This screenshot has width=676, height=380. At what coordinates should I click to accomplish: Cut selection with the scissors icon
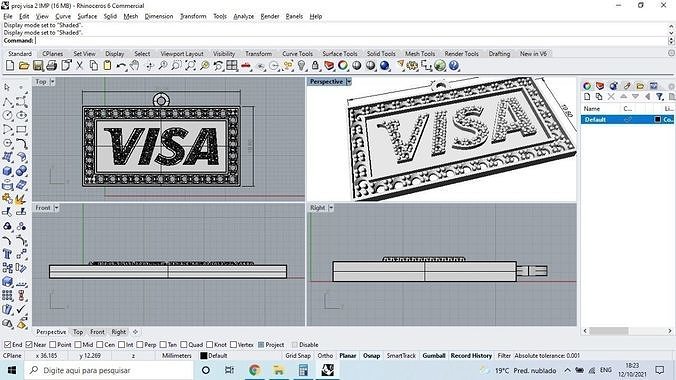pyautogui.click(x=80, y=66)
